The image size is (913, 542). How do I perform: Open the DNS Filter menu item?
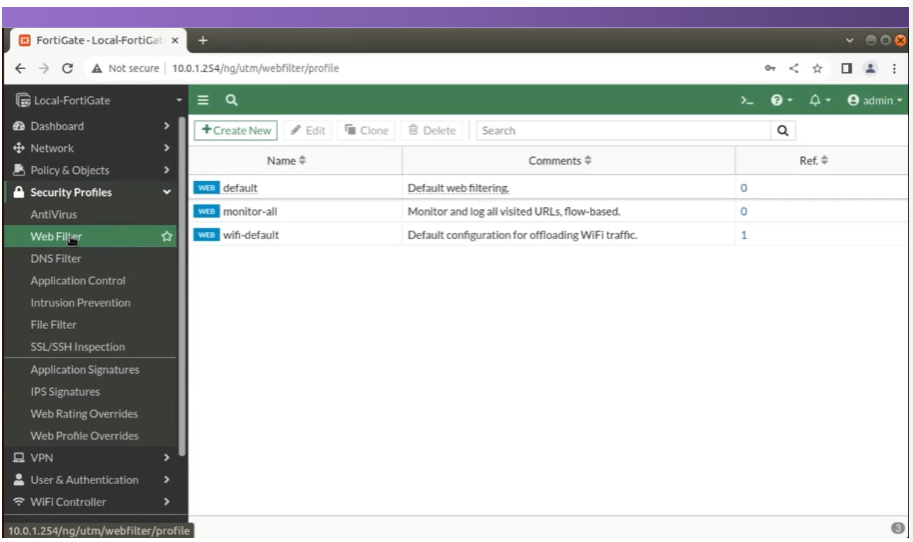pyautogui.click(x=56, y=258)
